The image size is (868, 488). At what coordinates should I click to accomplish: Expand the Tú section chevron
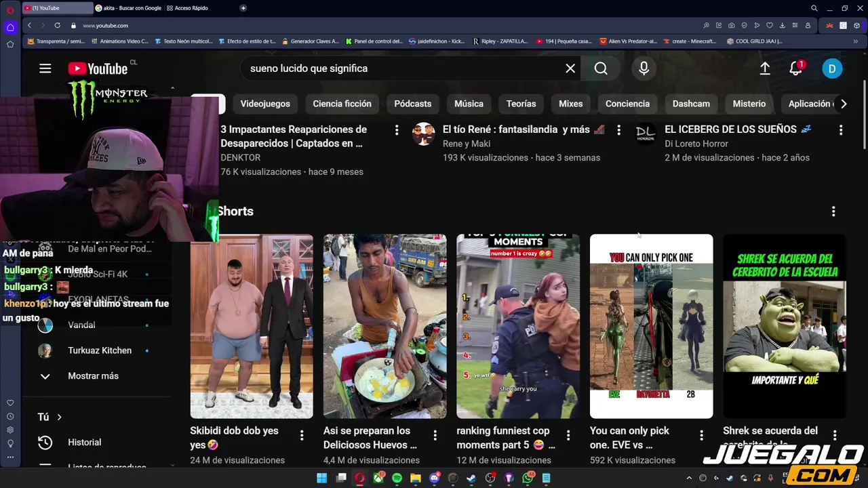(59, 418)
